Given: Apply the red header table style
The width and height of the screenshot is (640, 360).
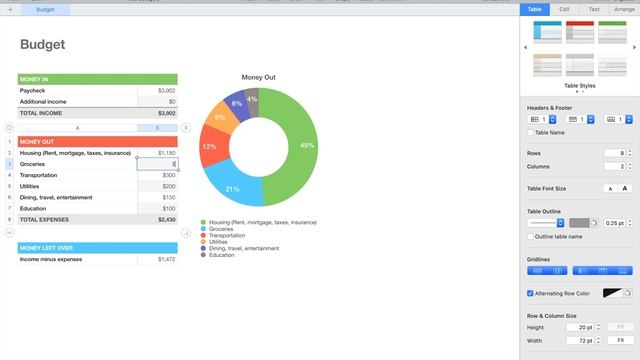Looking at the screenshot, I should pos(580,32).
